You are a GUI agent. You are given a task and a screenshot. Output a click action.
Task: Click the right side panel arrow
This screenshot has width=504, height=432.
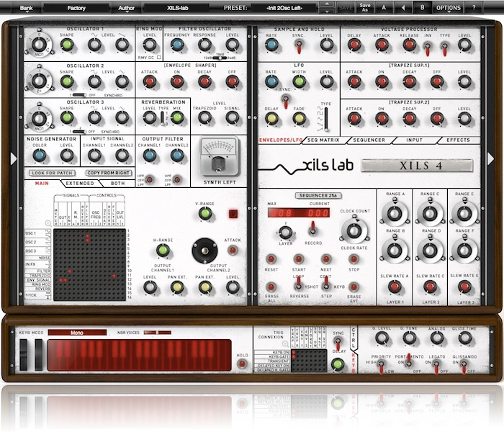coord(492,157)
